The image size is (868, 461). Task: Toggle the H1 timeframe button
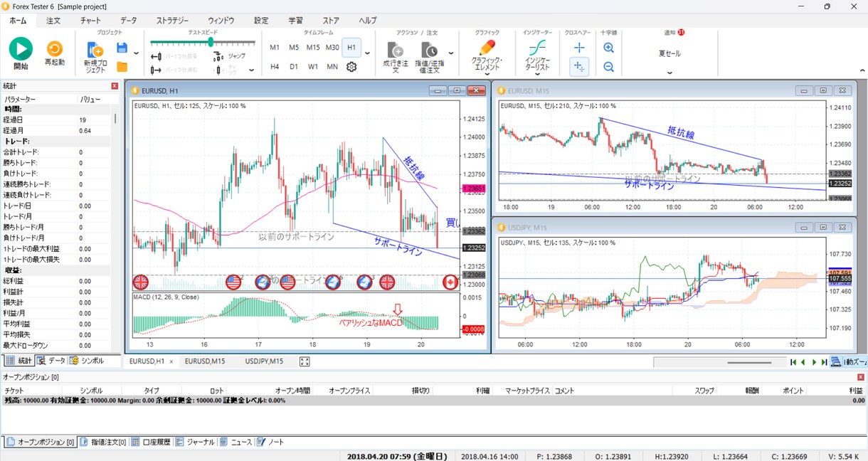coord(351,48)
